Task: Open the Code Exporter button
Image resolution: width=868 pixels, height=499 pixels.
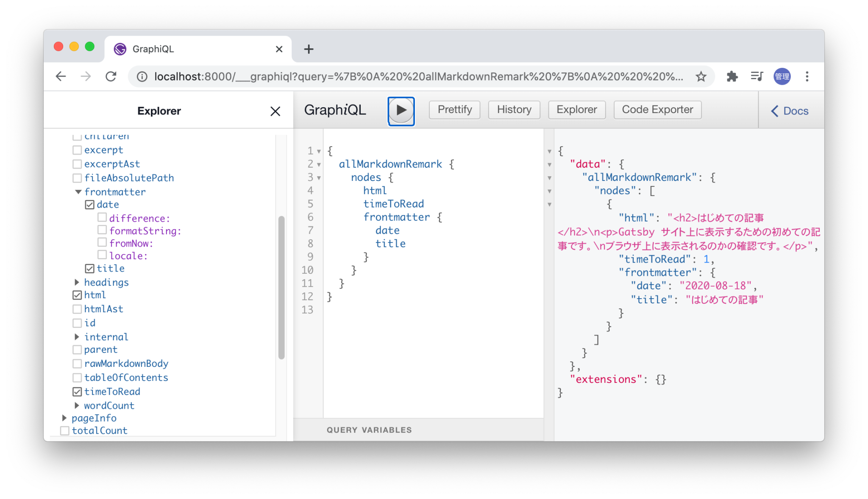Action: [x=657, y=110]
